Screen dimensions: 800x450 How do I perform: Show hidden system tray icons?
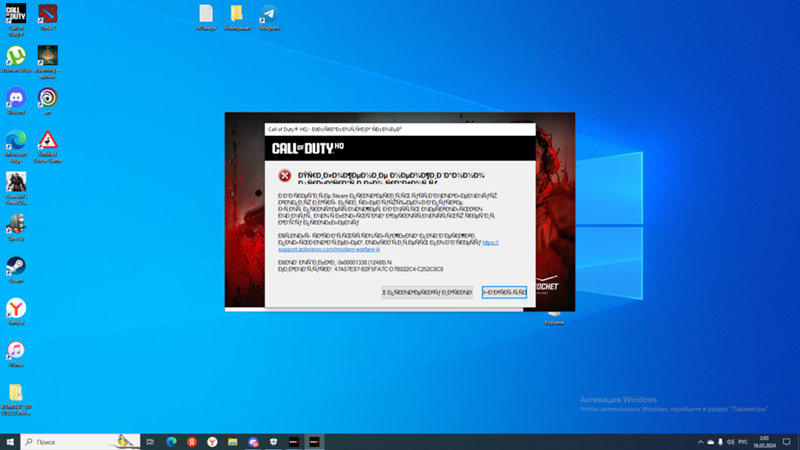click(701, 442)
